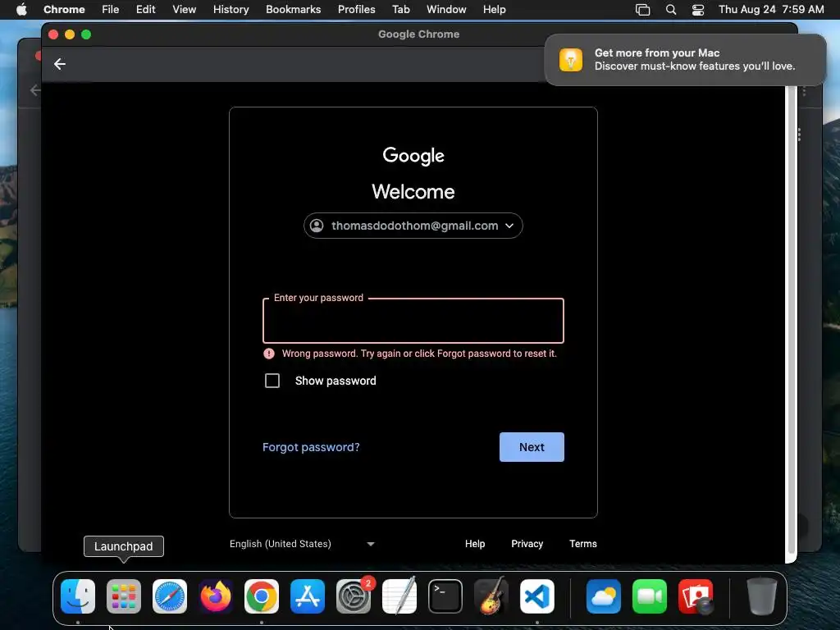Open System Preferences in the dock

(354, 596)
